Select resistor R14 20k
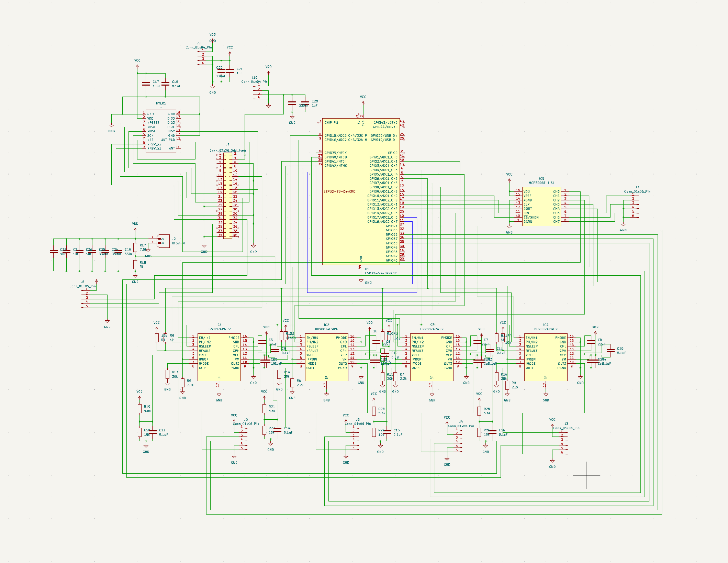 click(279, 374)
